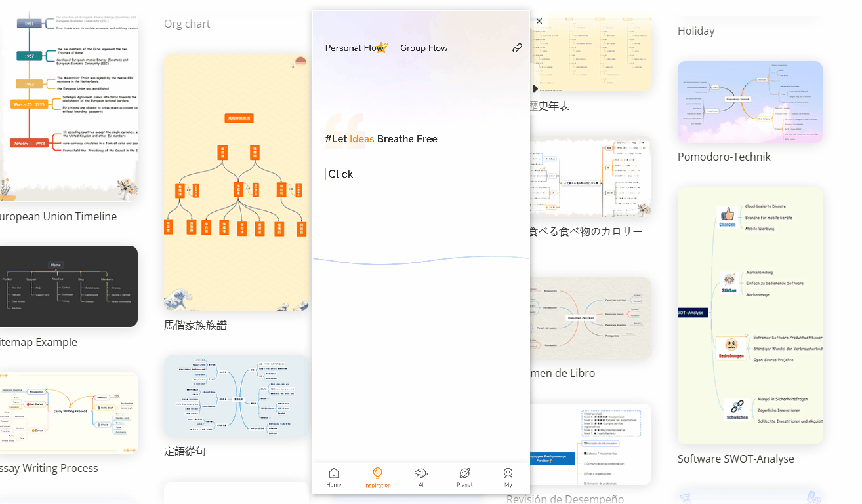Image resolution: width=862 pixels, height=504 pixels.
Task: Open the Planet community section
Action: (464, 477)
